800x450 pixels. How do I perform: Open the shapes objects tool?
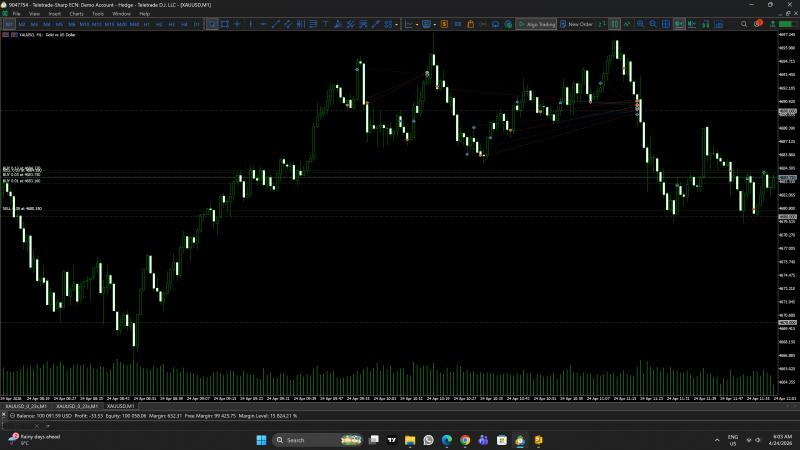[388, 24]
